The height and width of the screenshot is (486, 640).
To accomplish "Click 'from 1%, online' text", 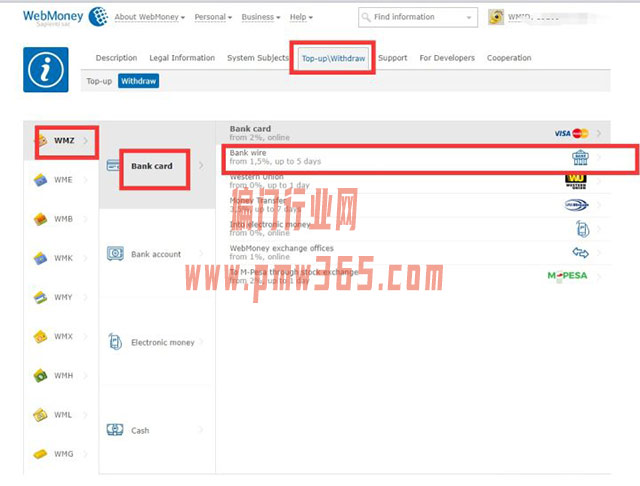I will pos(260,257).
